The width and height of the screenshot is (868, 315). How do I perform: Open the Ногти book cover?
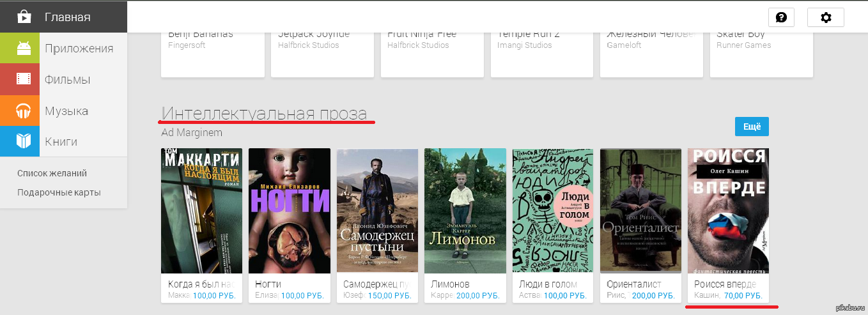pyautogui.click(x=290, y=211)
